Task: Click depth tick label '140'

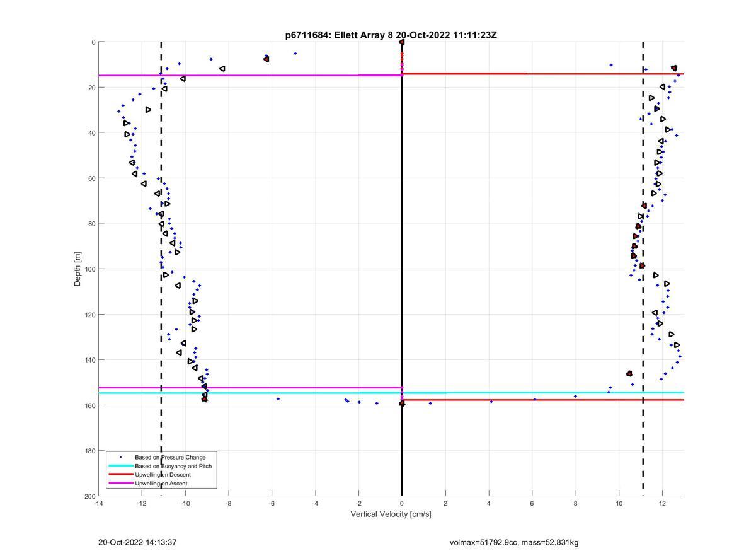Action: 89,360
